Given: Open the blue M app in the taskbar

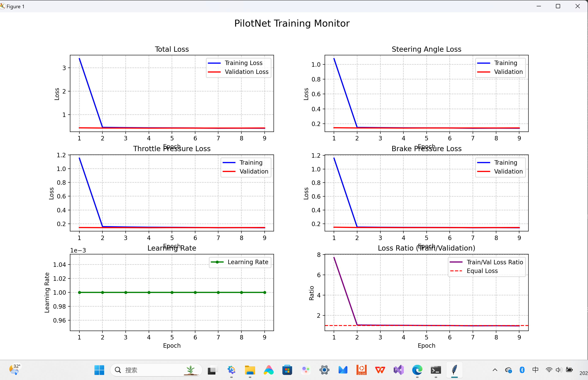Looking at the screenshot, I should 343,370.
